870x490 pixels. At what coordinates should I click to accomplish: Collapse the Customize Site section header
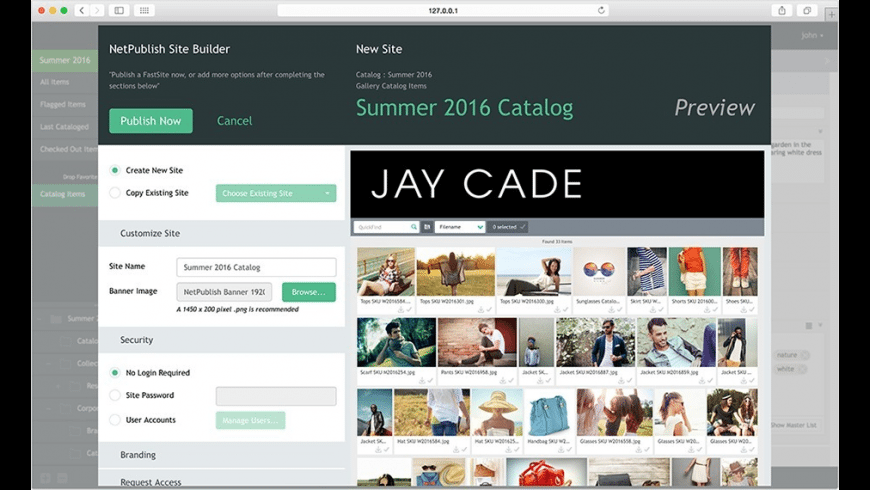(221, 234)
